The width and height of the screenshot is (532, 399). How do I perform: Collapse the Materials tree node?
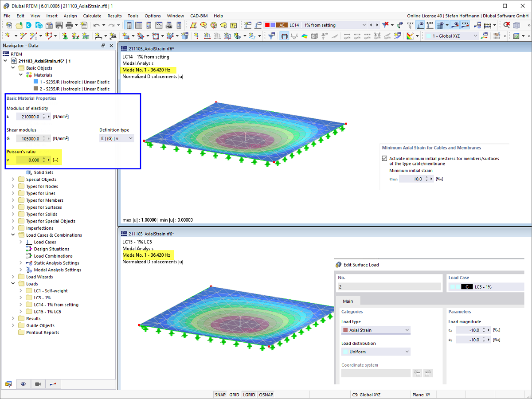21,75
